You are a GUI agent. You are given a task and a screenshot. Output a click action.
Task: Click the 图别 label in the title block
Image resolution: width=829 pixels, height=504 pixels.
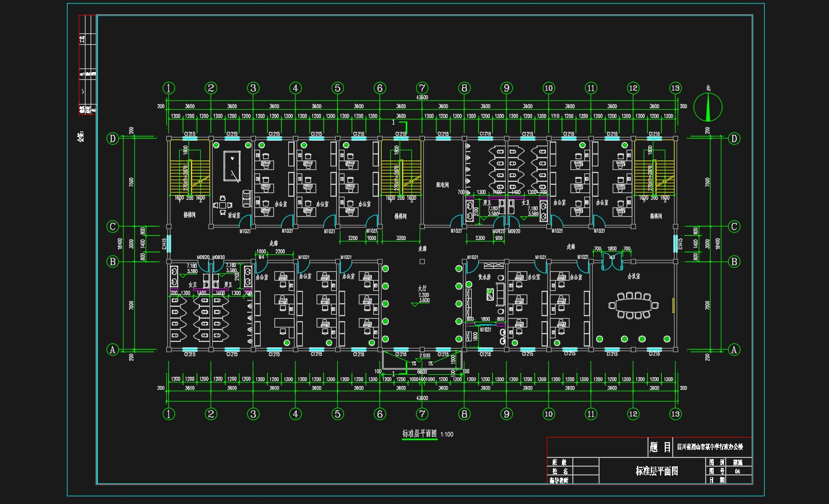click(x=717, y=462)
